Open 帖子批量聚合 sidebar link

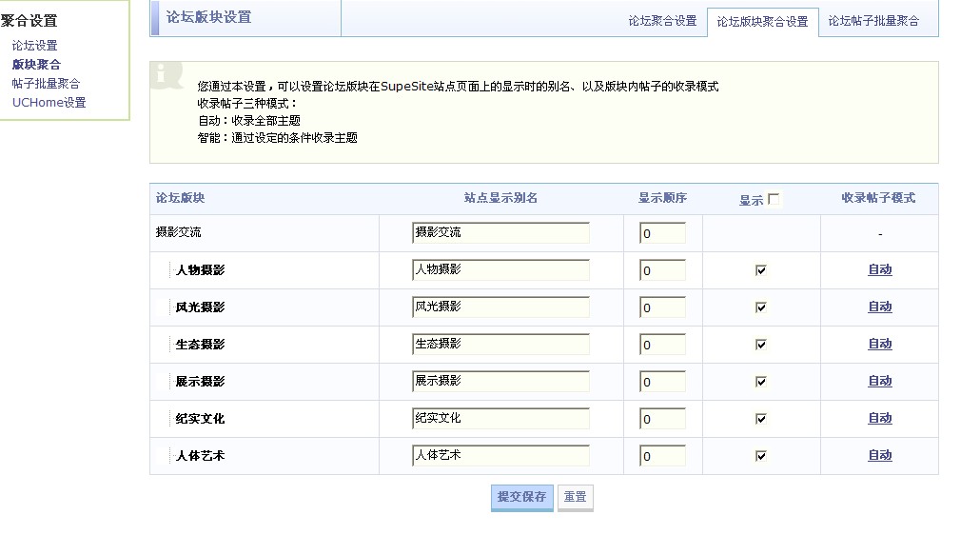pyautogui.click(x=46, y=83)
